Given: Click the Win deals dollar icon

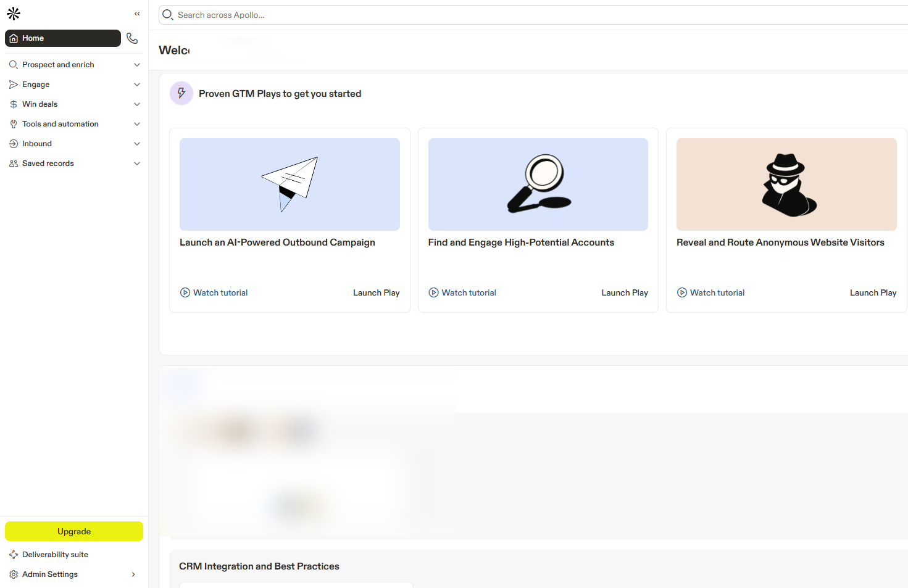Looking at the screenshot, I should 14,104.
